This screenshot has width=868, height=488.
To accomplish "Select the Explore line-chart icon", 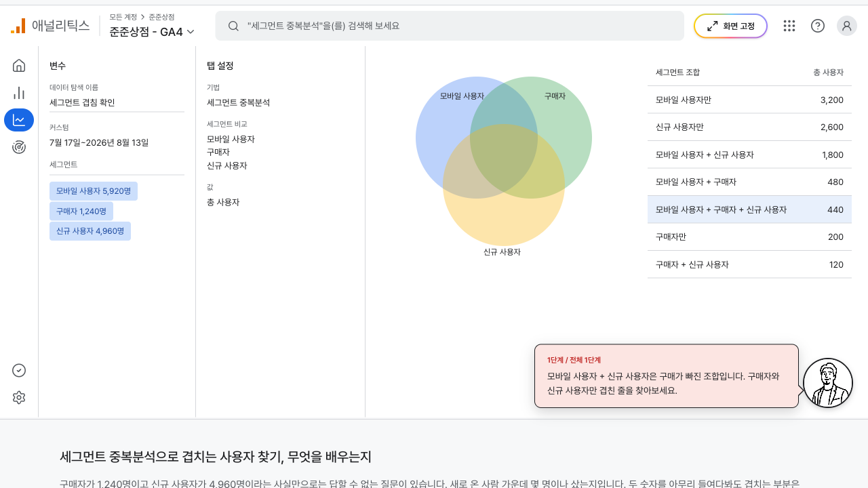I will click(x=19, y=120).
